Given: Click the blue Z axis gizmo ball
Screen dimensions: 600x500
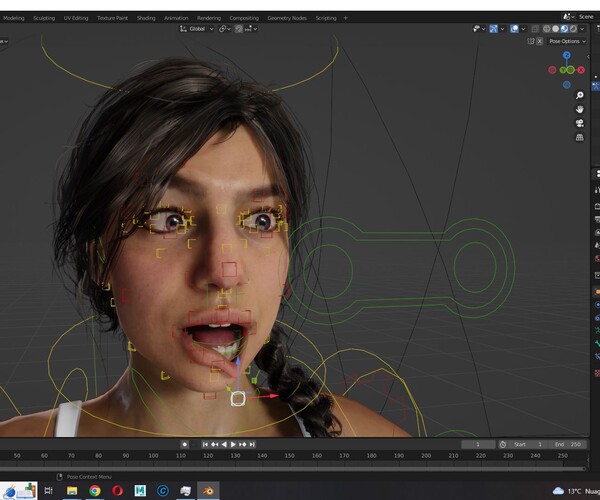Looking at the screenshot, I should 567,55.
